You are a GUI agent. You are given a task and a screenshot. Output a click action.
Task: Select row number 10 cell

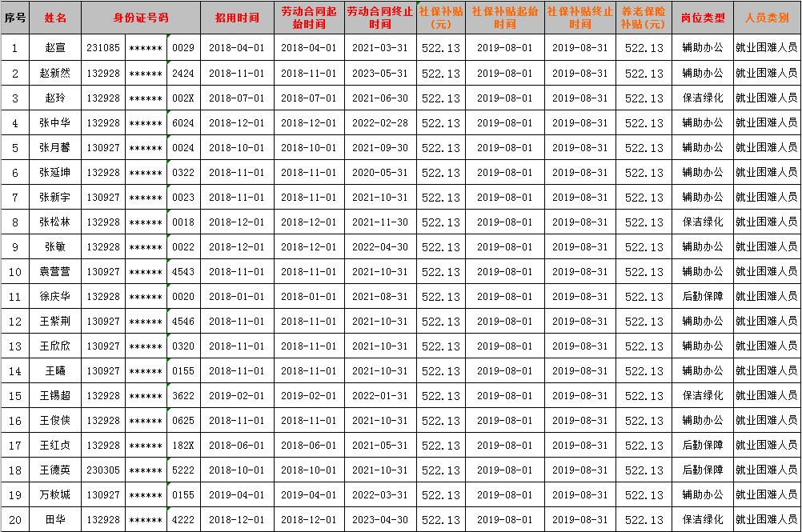pyautogui.click(x=14, y=272)
